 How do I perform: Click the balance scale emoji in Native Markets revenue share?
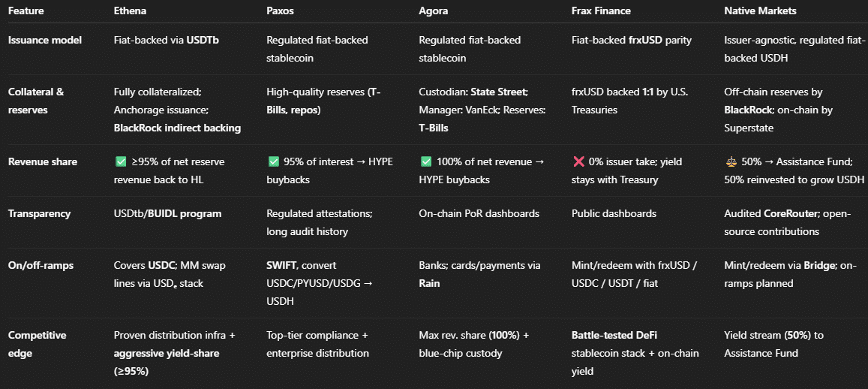(x=730, y=161)
